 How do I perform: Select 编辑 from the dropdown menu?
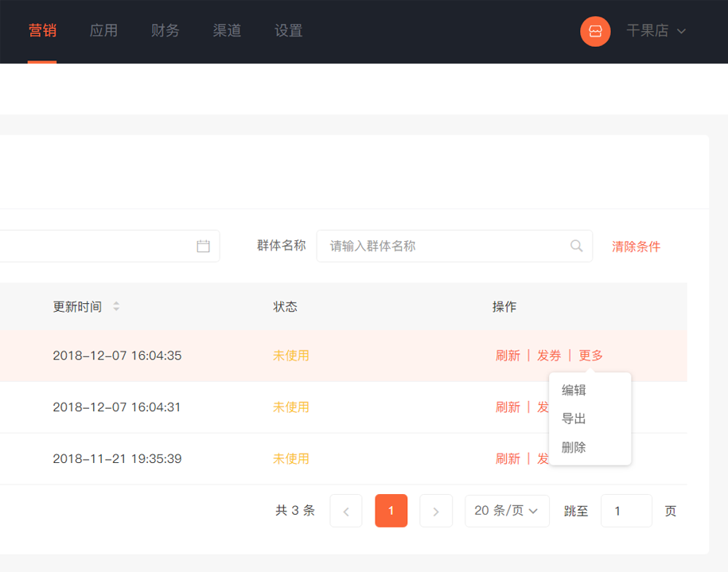pyautogui.click(x=574, y=391)
